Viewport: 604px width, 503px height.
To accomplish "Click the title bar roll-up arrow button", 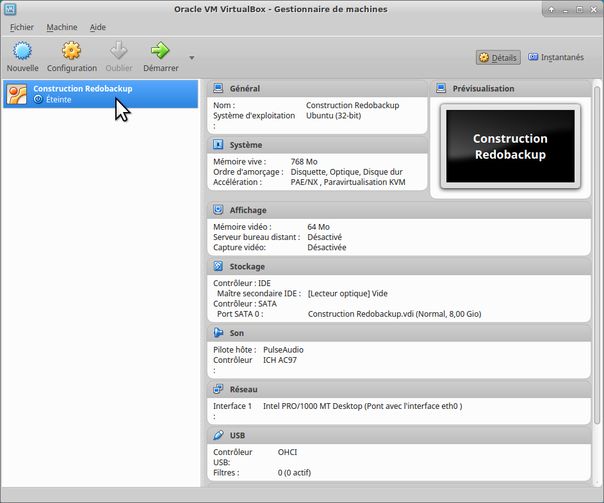I will tap(551, 10).
